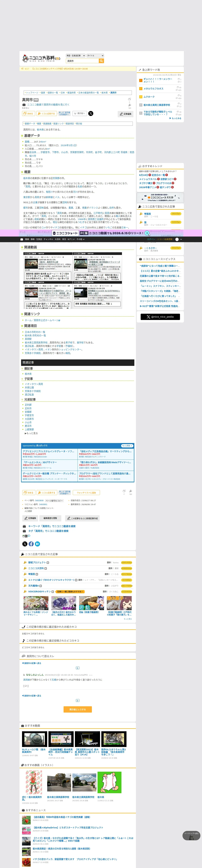Click the megaphone icon beside VOICEROIDキッチン
202x868 pixels.
[25, 591]
